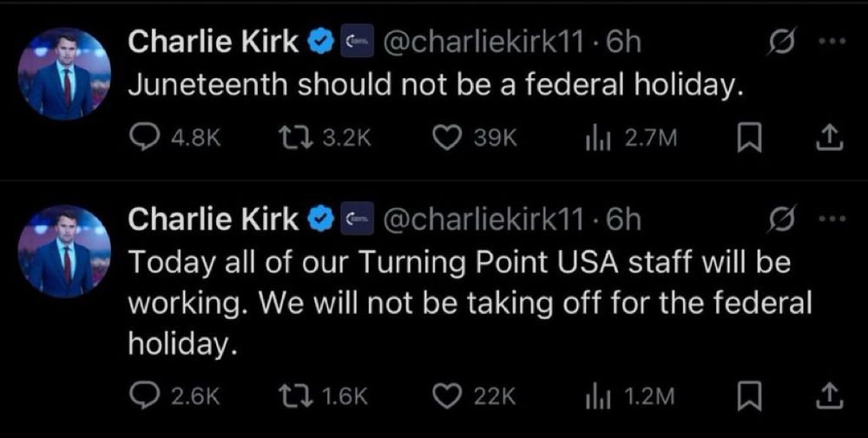Reply to the Turning Point USA staff tweet

tap(142, 396)
